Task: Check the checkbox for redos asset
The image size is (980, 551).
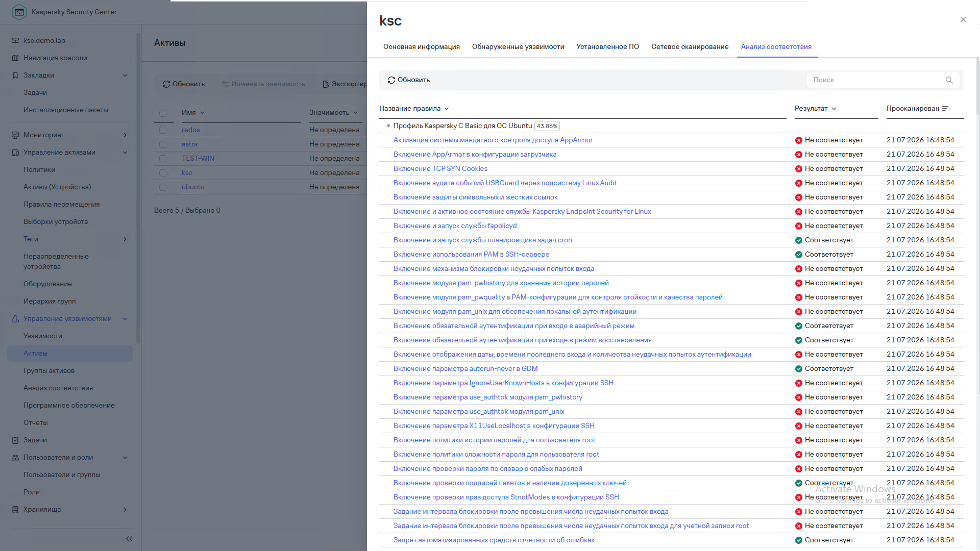Action: pos(163,130)
